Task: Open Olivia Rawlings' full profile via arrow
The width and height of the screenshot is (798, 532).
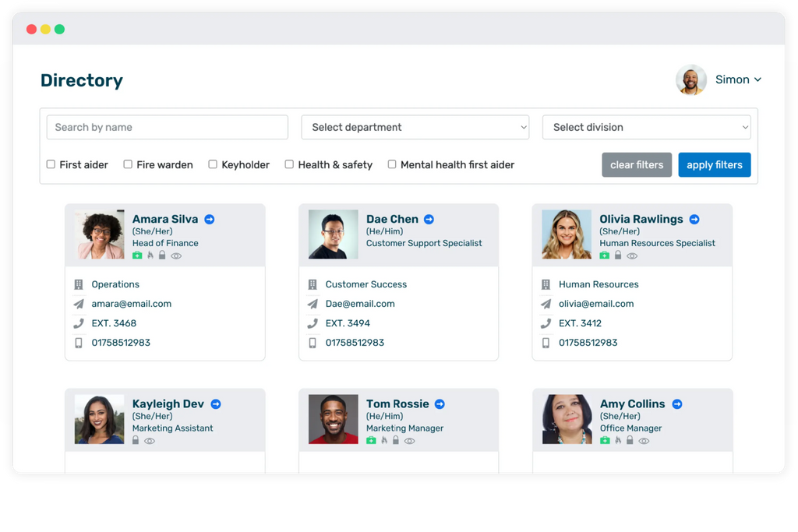Action: point(694,219)
